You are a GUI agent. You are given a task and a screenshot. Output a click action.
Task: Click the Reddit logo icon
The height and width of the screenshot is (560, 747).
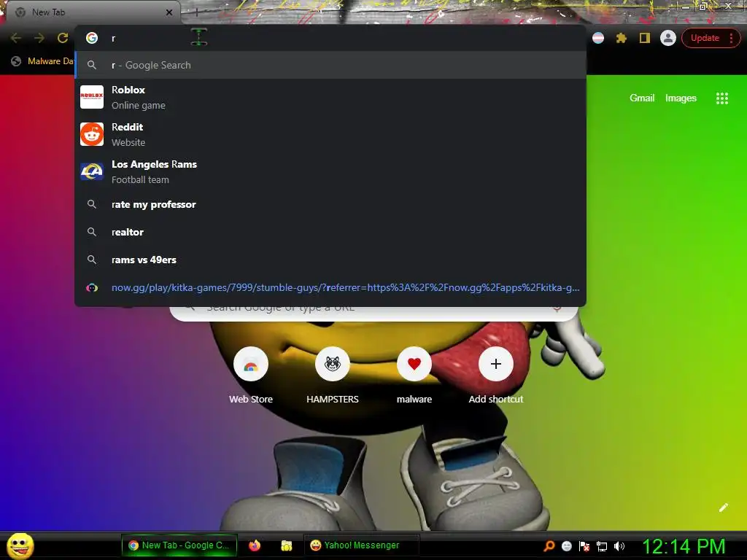(92, 134)
